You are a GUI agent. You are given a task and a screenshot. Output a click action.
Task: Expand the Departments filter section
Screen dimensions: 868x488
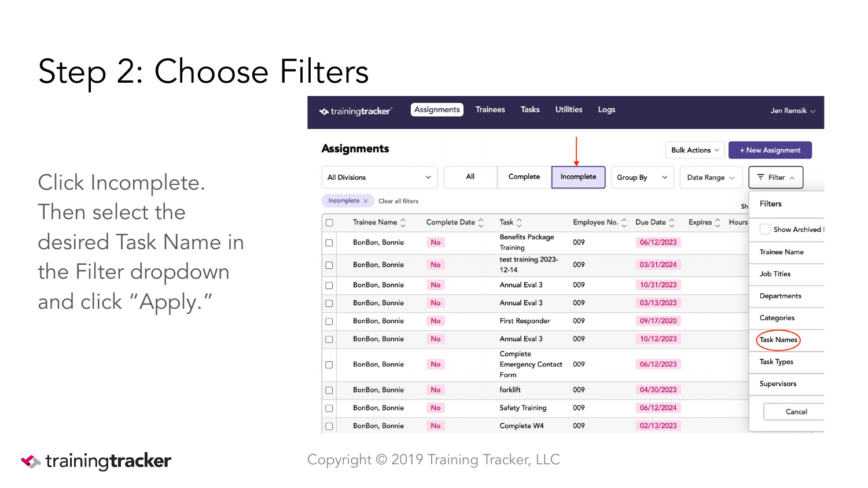coord(786,296)
